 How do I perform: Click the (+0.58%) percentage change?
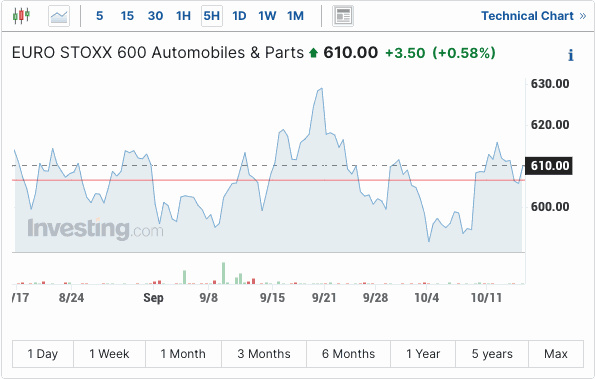coord(464,53)
